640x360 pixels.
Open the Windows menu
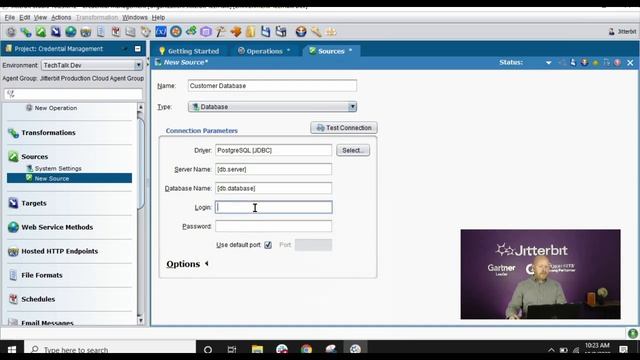click(135, 18)
